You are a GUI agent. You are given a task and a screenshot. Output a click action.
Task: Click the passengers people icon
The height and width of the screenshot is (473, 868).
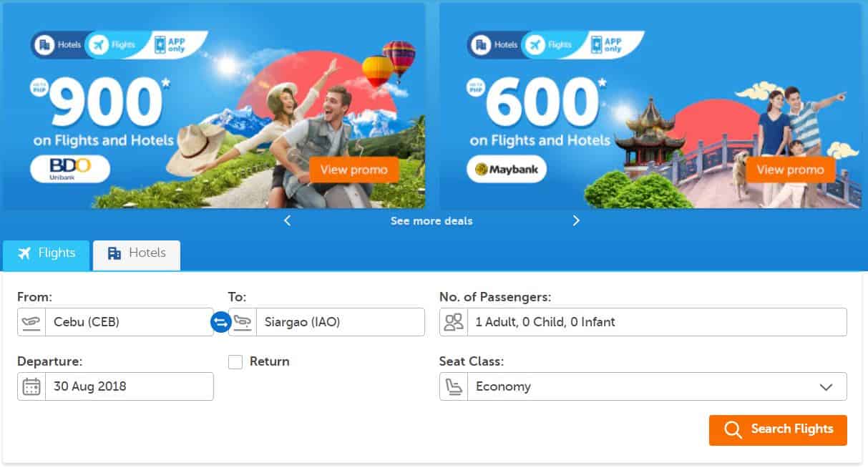click(x=454, y=322)
